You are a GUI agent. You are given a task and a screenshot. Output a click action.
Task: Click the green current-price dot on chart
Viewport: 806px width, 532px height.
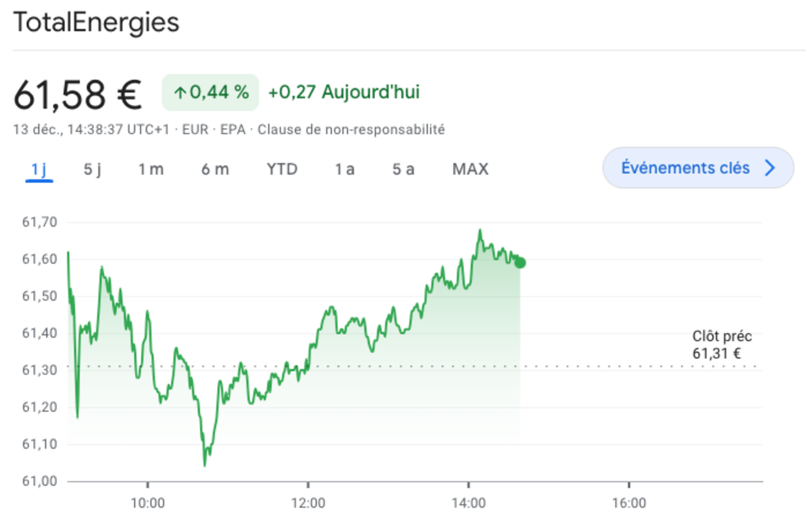point(520,263)
